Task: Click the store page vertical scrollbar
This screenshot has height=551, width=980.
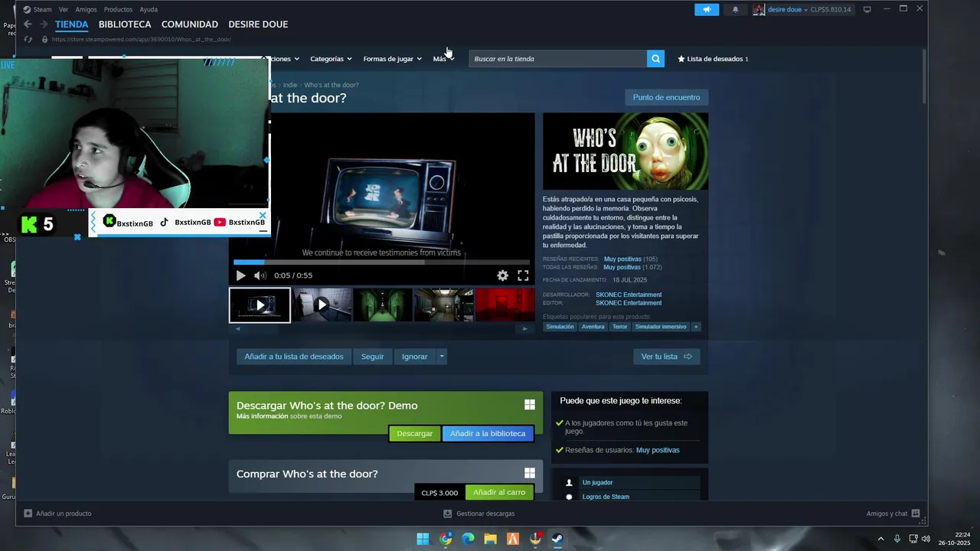Action: click(924, 77)
